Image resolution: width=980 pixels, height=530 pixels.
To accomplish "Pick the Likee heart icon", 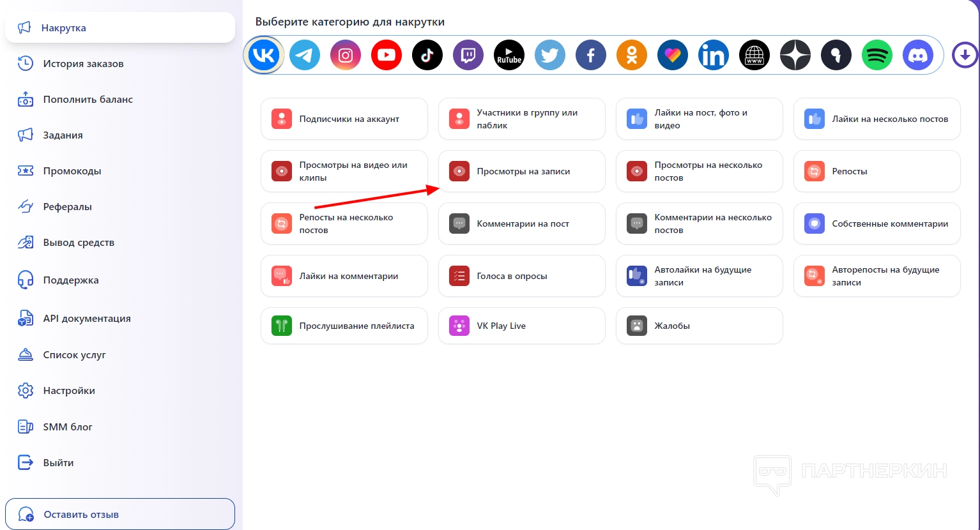I will 673,56.
